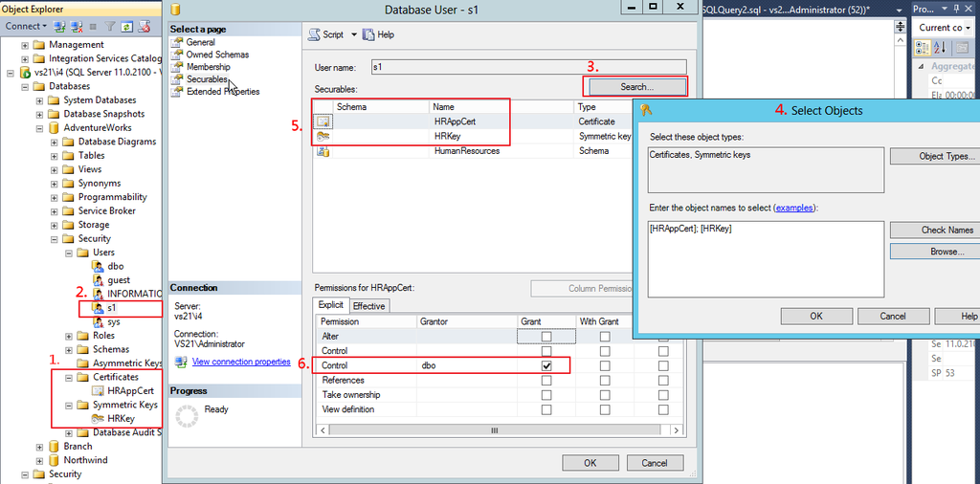980x484 pixels.
Task: Click the Disconnect icon in Object Explorer toolbar
Action: point(77,26)
